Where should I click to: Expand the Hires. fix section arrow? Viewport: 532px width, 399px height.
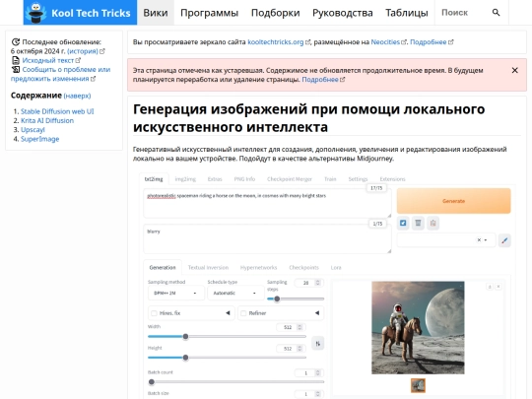[x=228, y=313]
